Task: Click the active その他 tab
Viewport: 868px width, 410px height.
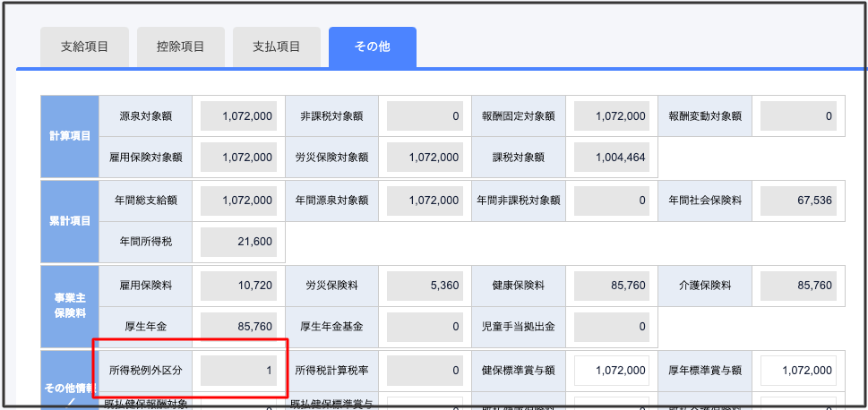Action: (x=372, y=47)
